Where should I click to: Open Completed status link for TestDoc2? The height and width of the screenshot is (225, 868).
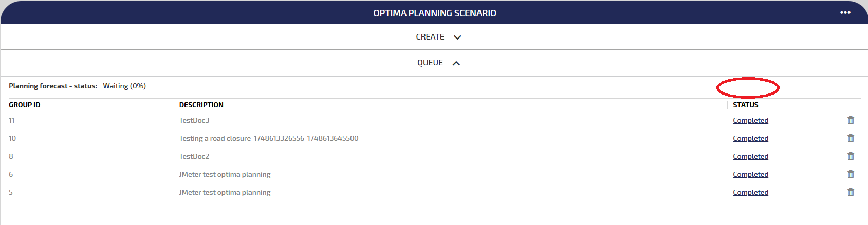[x=750, y=156]
